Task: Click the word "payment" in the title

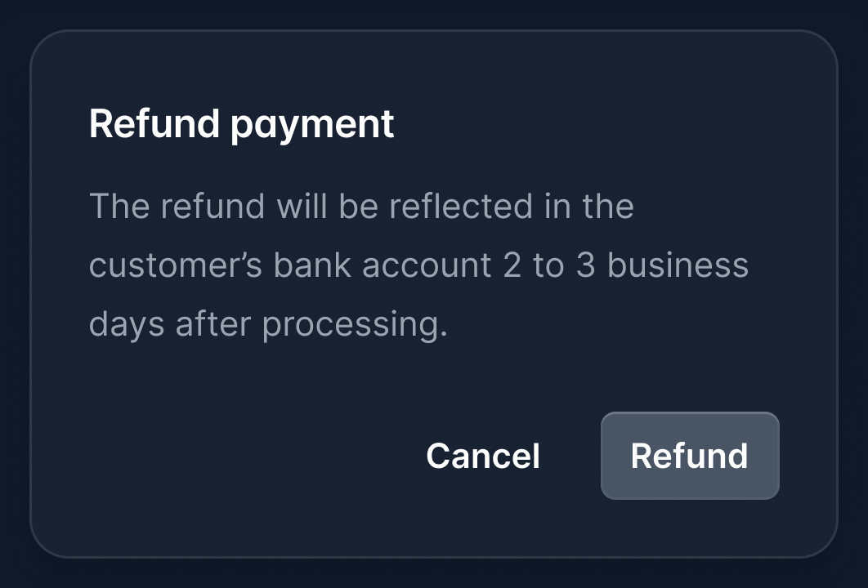Action: [x=312, y=126]
